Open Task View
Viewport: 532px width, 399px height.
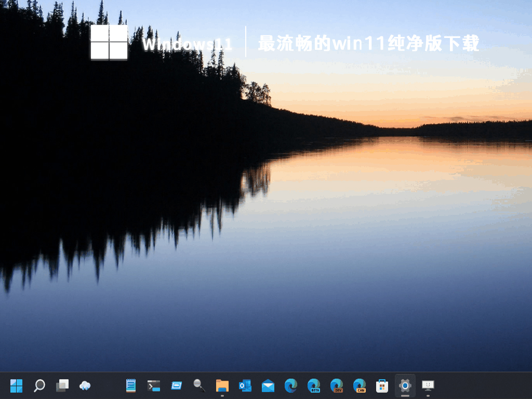pyautogui.click(x=62, y=387)
